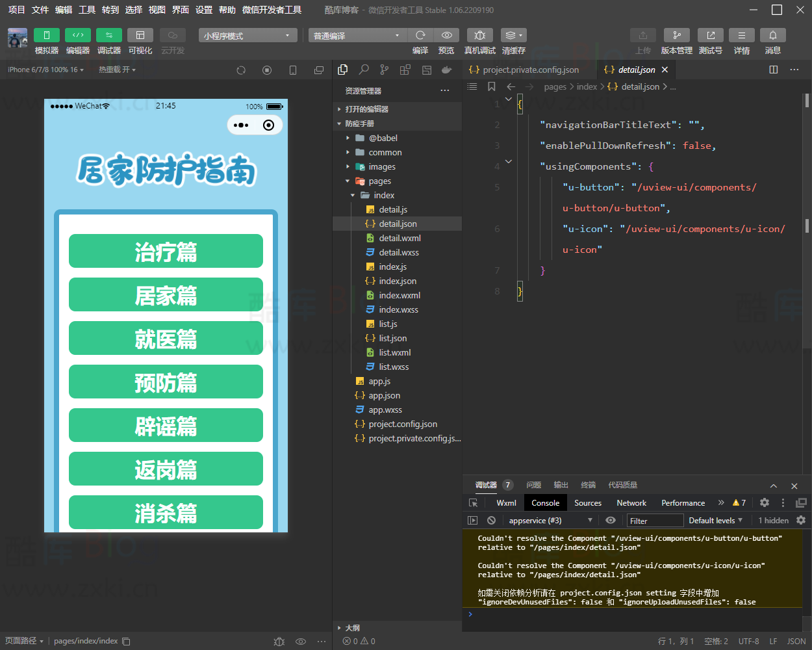Collapse the pages folder in file tree
This screenshot has width=812, height=650.
pos(379,181)
